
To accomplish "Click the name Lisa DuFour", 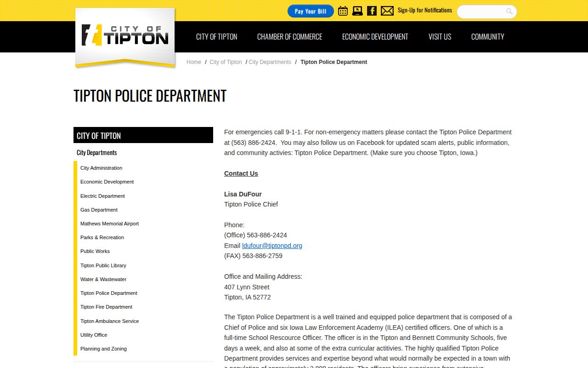I will [243, 194].
